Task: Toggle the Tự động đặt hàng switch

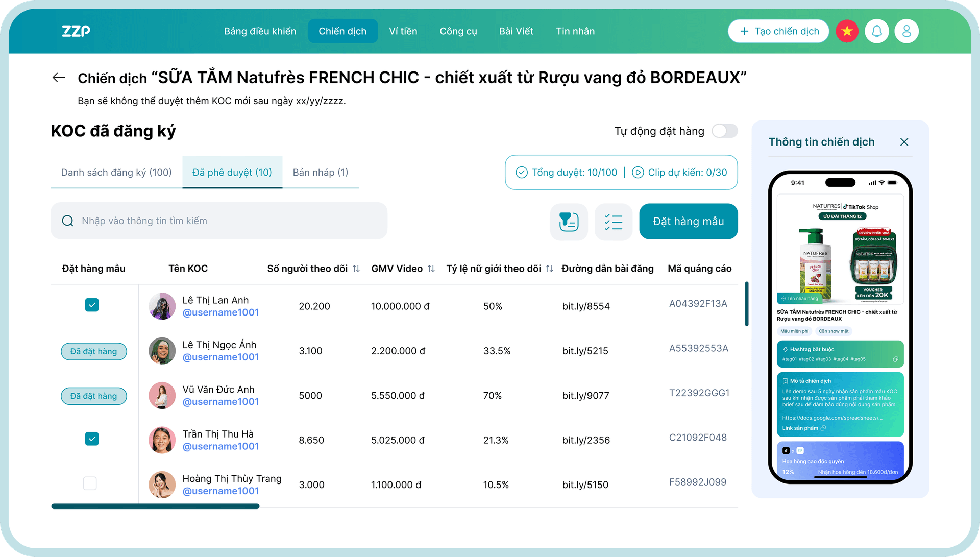Action: click(x=724, y=131)
